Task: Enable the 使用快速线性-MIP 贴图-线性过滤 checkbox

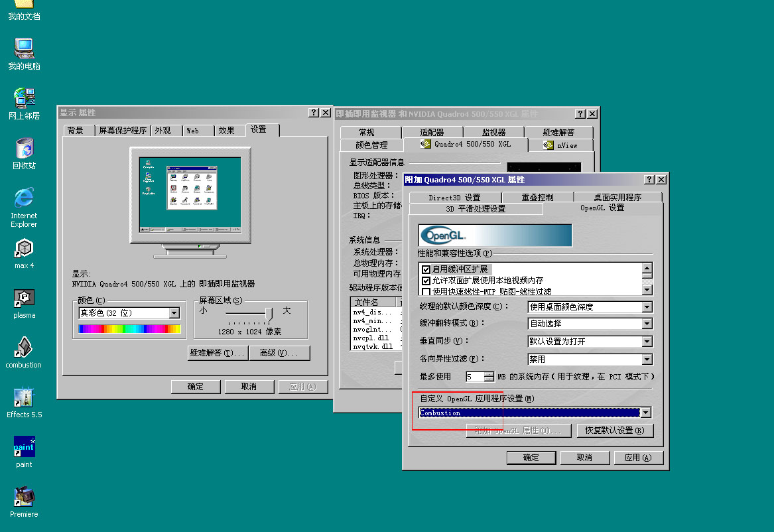Action: tap(426, 292)
